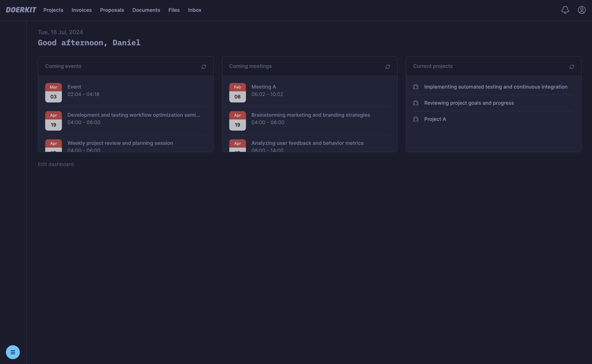Switch to the Documents page
Viewport: 592px width, 364px height.
[146, 10]
